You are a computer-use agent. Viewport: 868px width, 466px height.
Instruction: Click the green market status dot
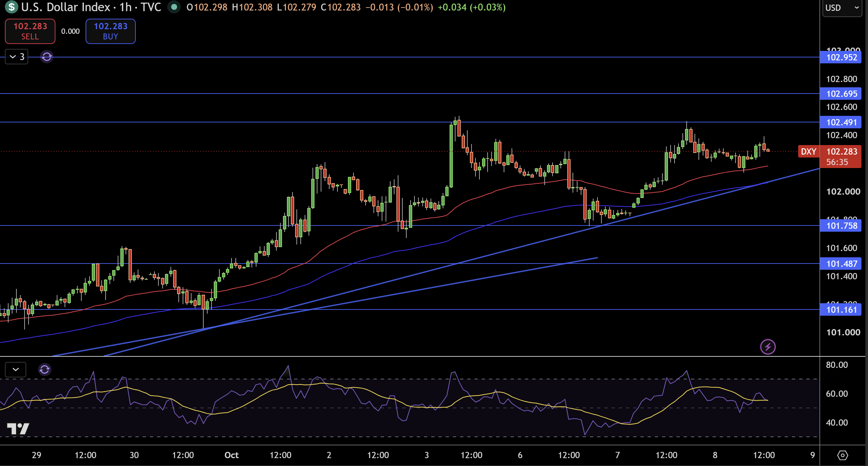174,7
